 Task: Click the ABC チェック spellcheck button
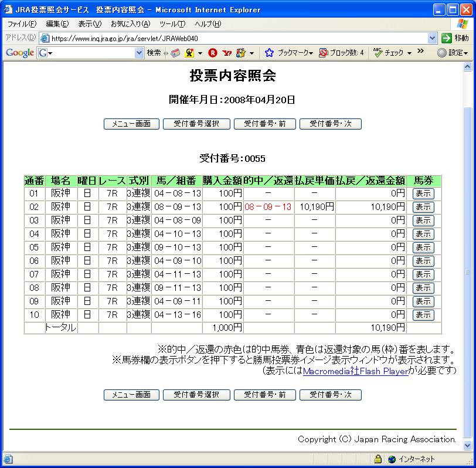388,53
